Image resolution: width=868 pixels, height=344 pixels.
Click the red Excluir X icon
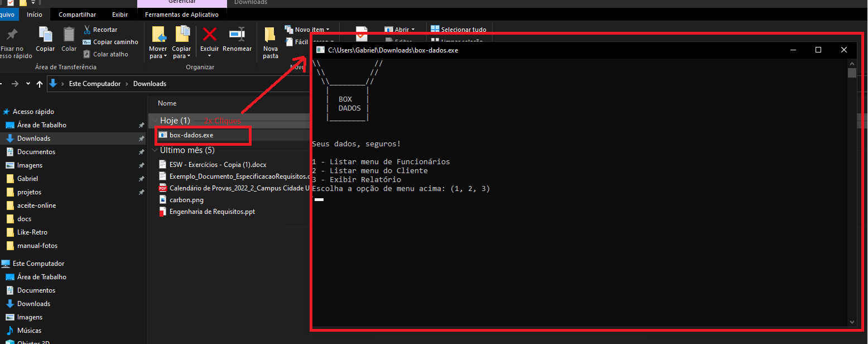pos(210,35)
